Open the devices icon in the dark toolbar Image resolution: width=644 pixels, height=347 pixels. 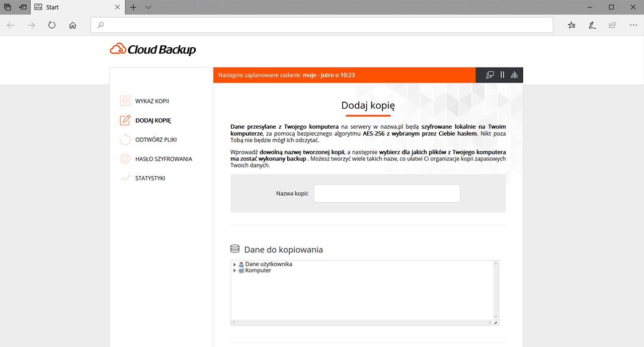(x=490, y=75)
